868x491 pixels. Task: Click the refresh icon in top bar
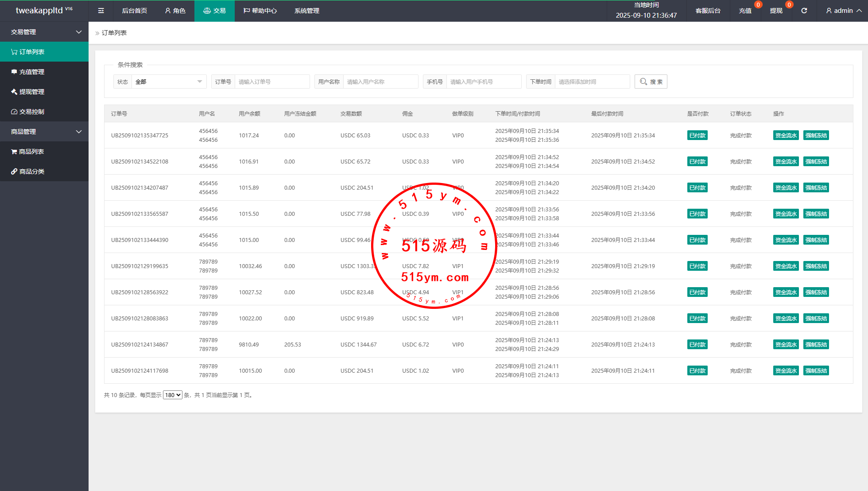804,11
